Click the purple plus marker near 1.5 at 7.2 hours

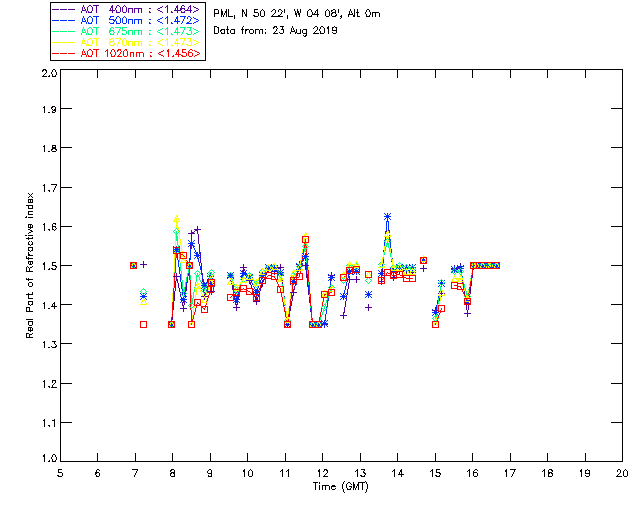(143, 265)
